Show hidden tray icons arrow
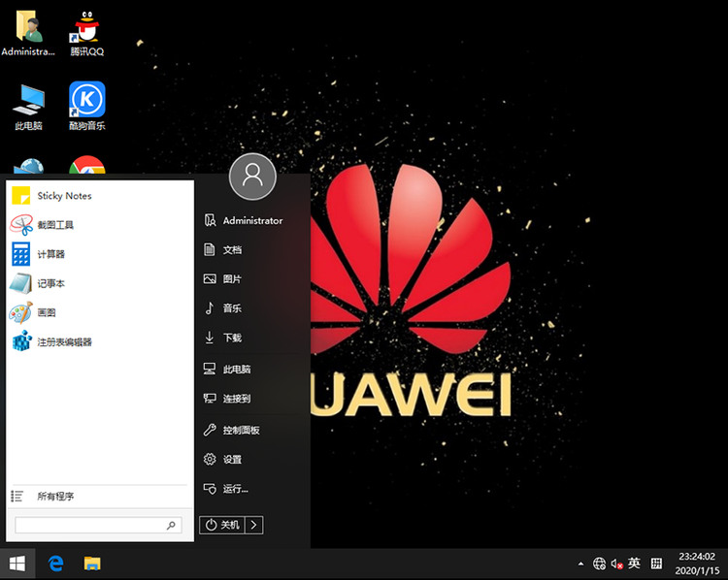Viewport: 728px width, 580px height. click(x=580, y=564)
